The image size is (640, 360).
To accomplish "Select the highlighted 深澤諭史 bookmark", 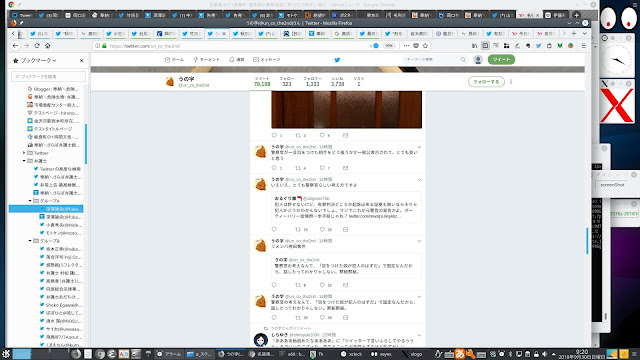I will (46, 209).
